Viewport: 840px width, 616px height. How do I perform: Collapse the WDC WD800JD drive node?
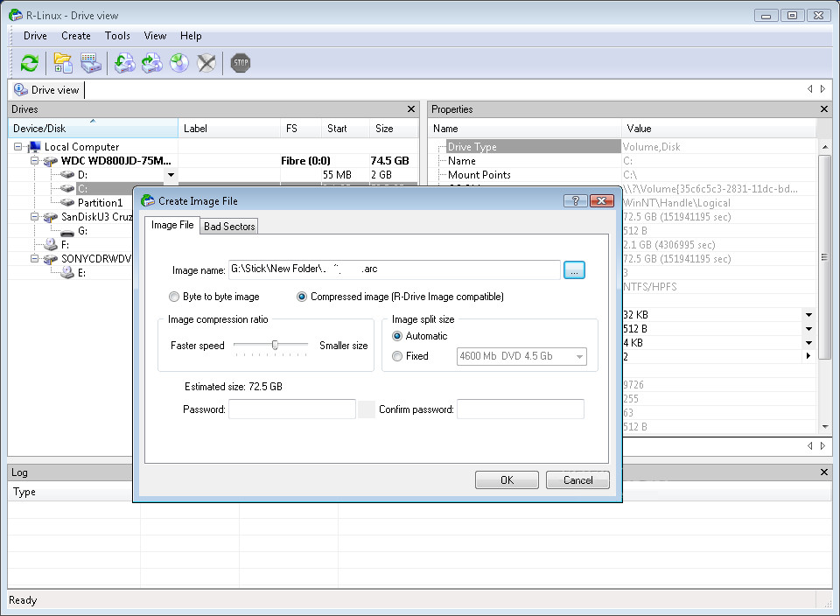click(x=35, y=161)
